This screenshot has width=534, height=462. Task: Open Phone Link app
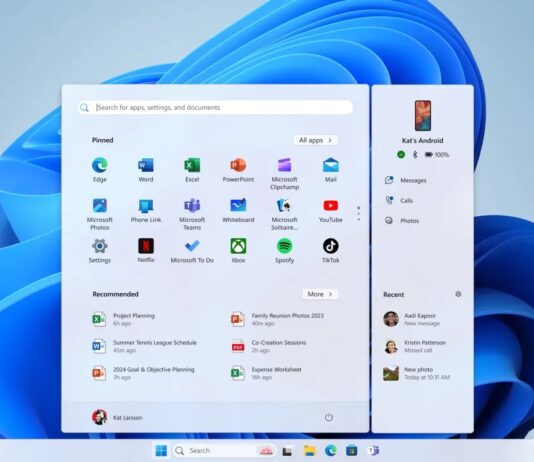point(146,210)
